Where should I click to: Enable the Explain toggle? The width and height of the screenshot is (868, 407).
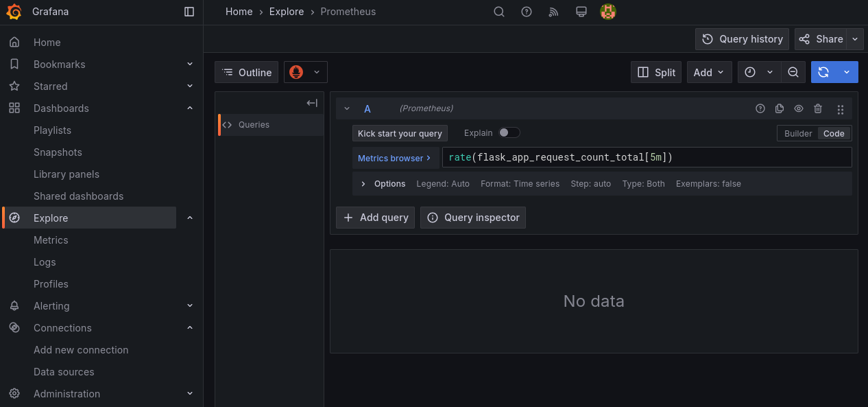click(509, 132)
